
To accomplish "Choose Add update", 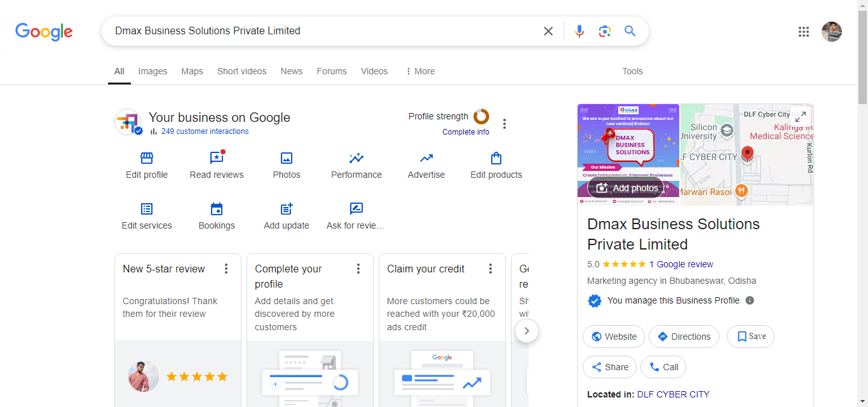I will (287, 217).
